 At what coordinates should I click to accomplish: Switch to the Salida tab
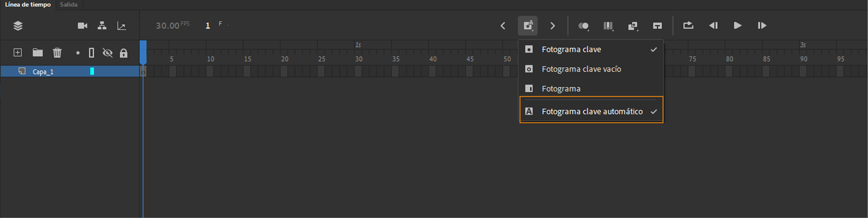(69, 5)
